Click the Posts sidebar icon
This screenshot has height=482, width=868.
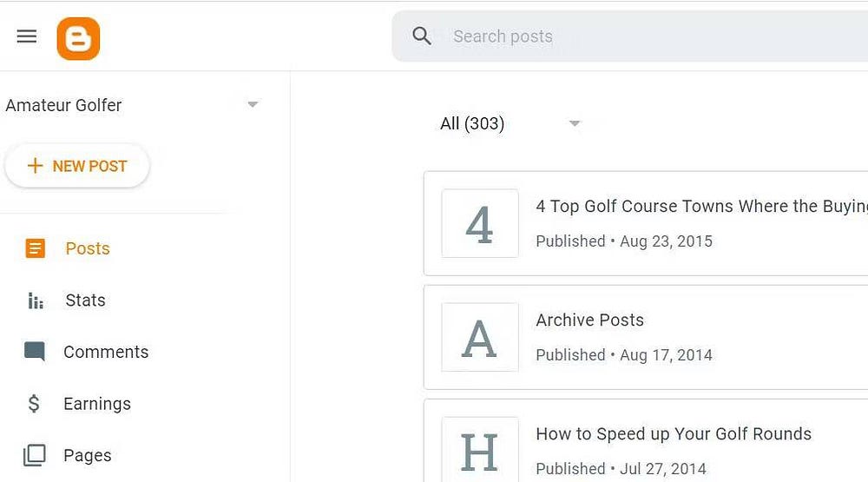click(x=35, y=249)
